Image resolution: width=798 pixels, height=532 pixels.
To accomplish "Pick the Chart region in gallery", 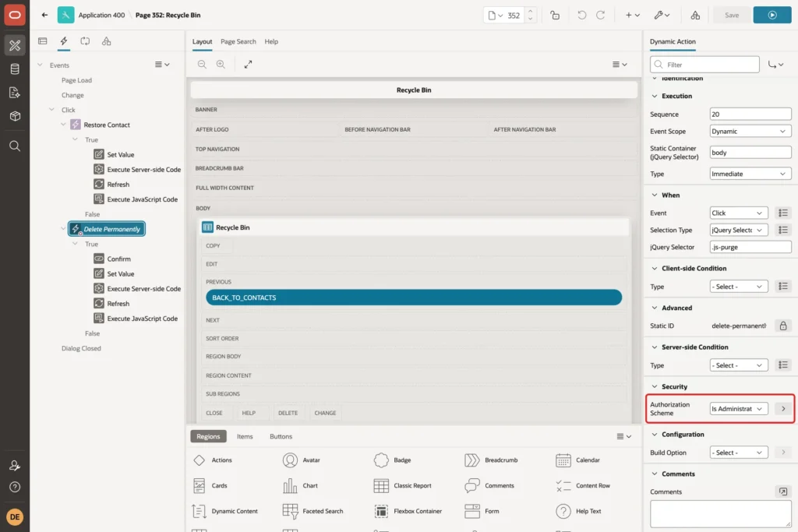I will pyautogui.click(x=300, y=486).
